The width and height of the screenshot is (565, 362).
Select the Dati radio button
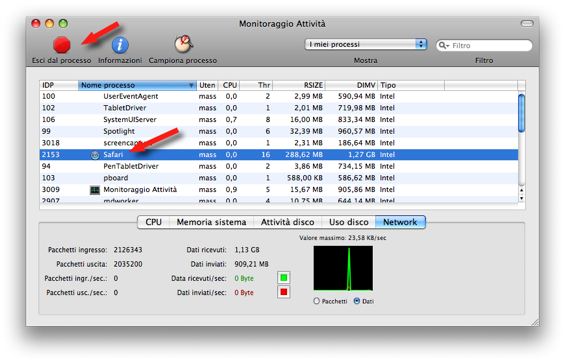pos(357,301)
